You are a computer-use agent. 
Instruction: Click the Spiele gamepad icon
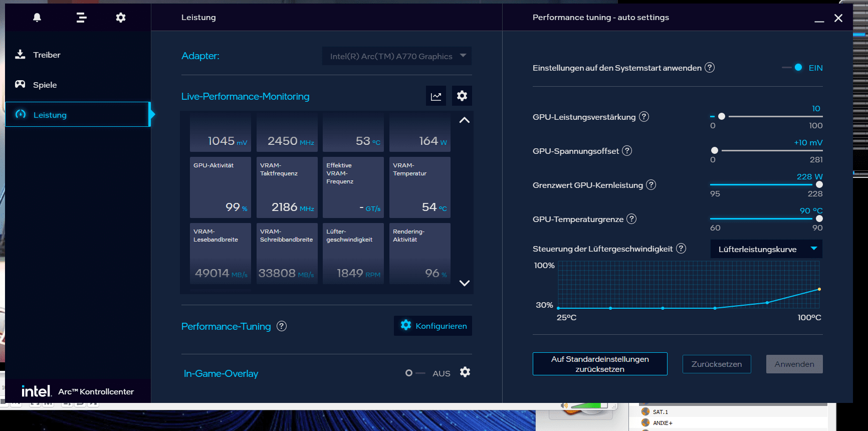[x=20, y=84]
